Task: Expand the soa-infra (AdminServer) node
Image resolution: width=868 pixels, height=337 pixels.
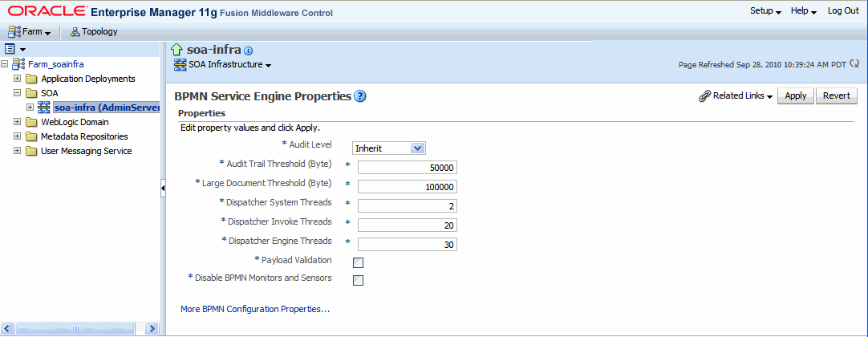Action: click(x=30, y=108)
